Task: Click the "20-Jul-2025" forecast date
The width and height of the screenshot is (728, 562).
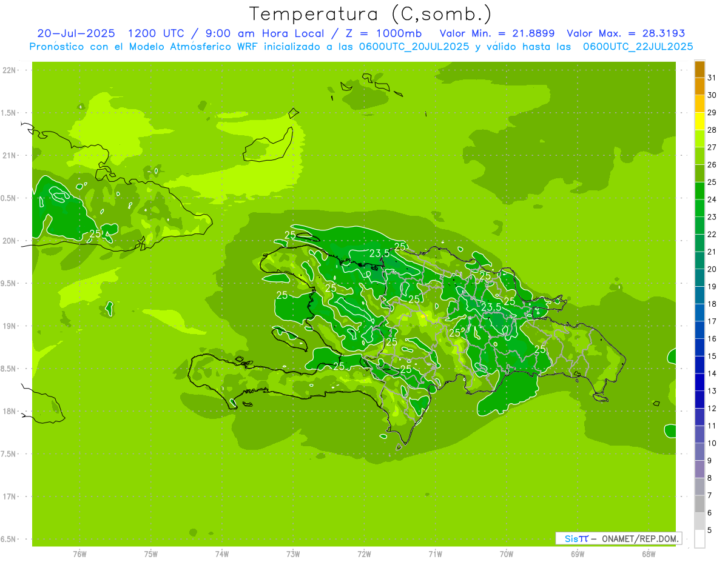Action: [x=75, y=33]
